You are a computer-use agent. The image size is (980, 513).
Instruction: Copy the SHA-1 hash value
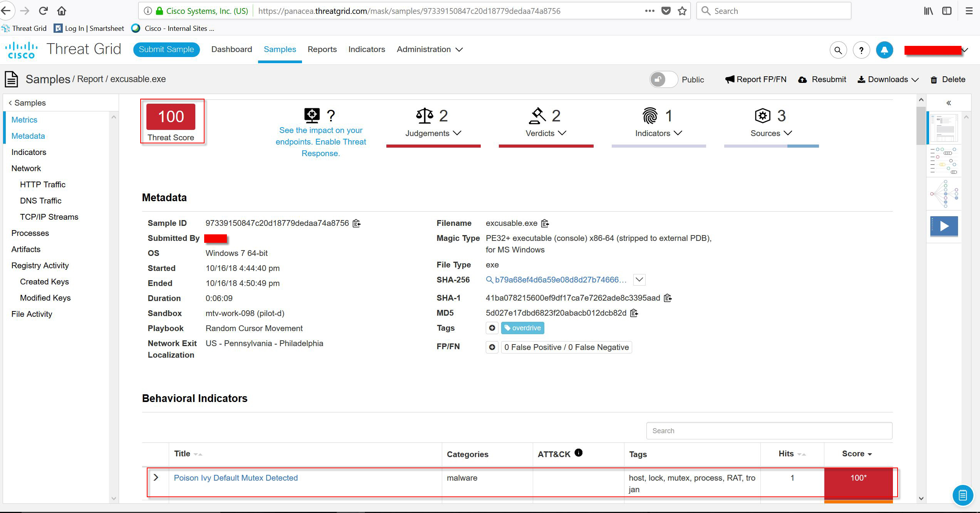(x=668, y=298)
